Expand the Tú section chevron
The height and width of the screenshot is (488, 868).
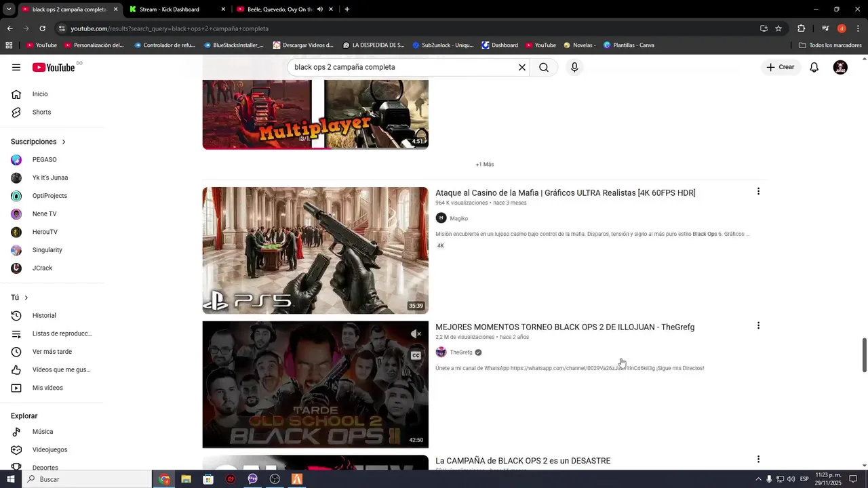point(26,298)
